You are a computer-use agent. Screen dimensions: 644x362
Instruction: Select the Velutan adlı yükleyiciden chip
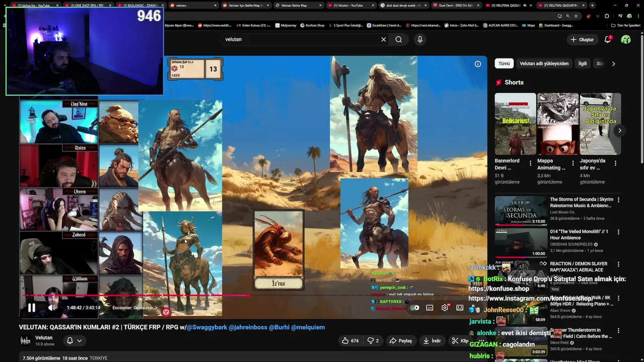coord(544,64)
